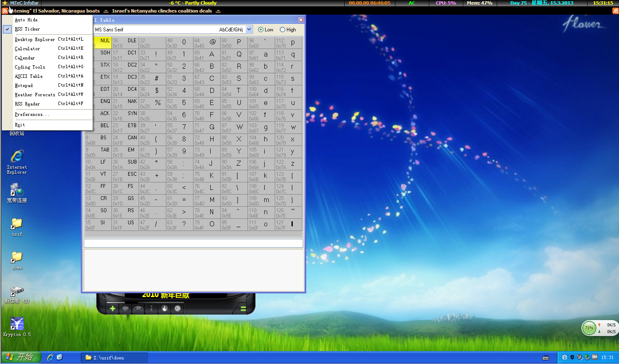Choose Weather Forecats in the InfoBar menu
This screenshot has width=619, height=364.
(47, 95)
